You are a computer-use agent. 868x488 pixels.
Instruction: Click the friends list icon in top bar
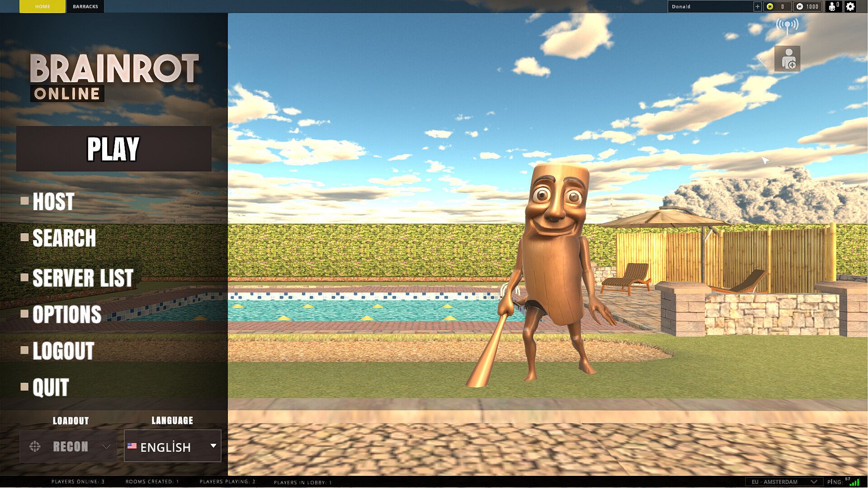pyautogui.click(x=833, y=6)
